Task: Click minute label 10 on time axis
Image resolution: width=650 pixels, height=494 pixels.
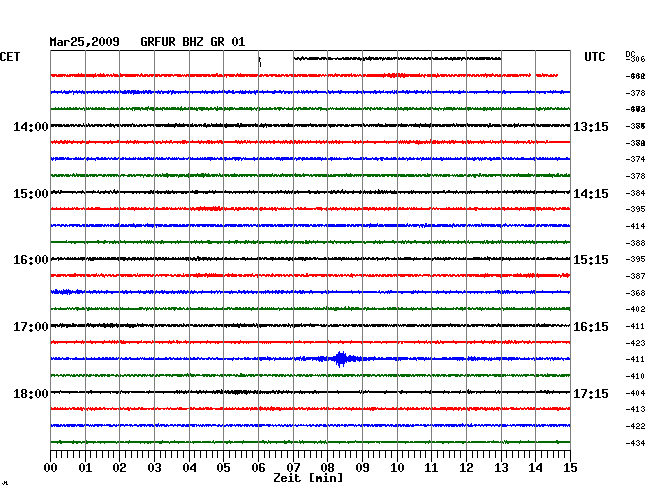Action: coord(397,467)
